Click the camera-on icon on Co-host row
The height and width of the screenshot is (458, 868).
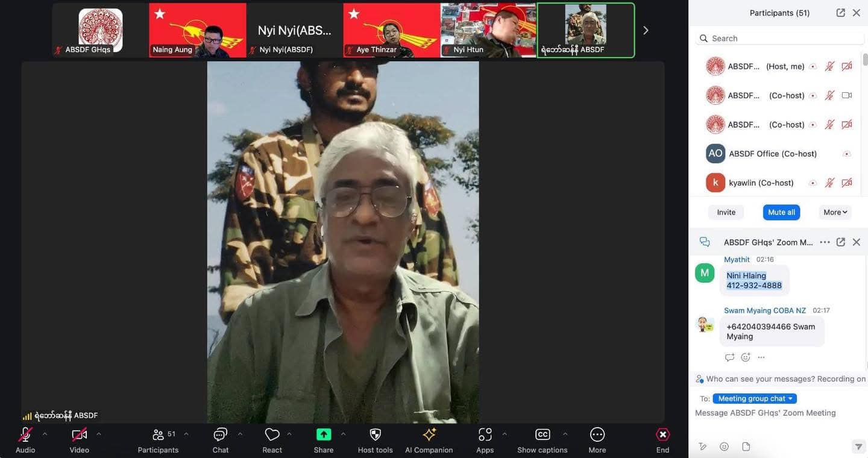847,95
